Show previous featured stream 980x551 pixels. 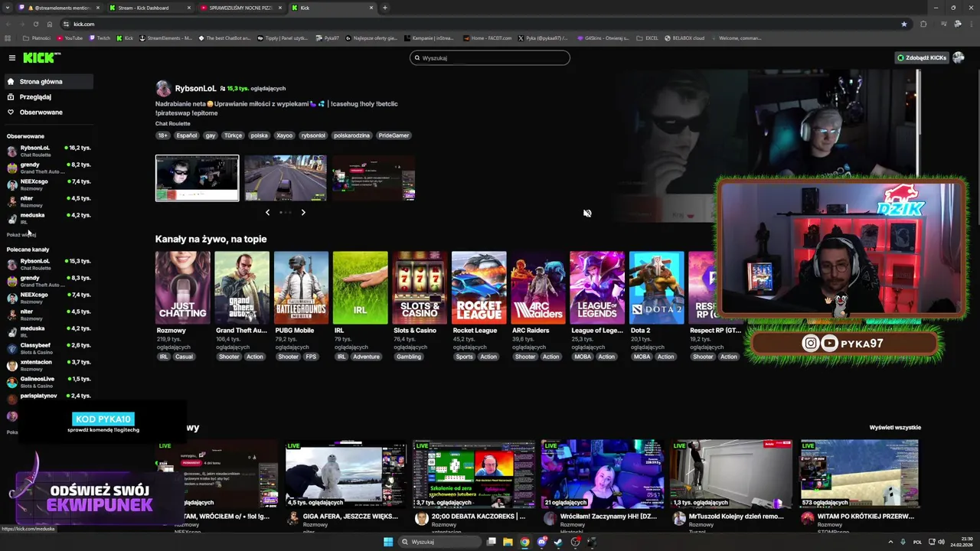(267, 213)
